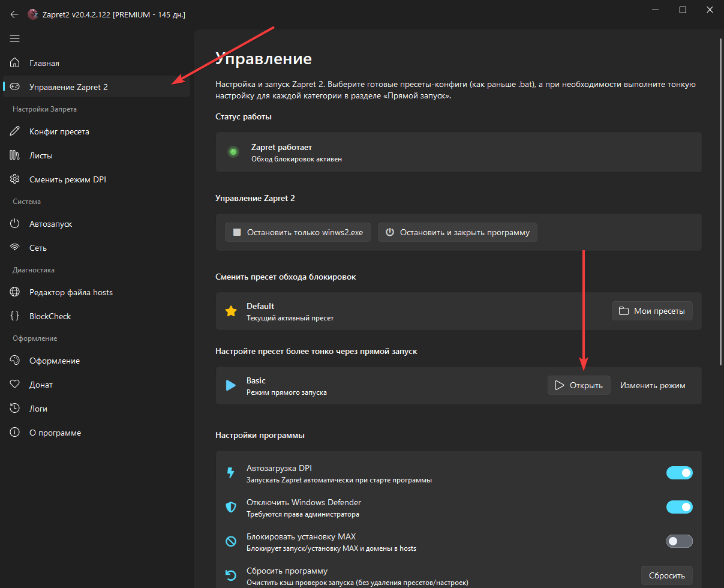Click the gamepad icon beside Управление Zapret 2

click(16, 87)
